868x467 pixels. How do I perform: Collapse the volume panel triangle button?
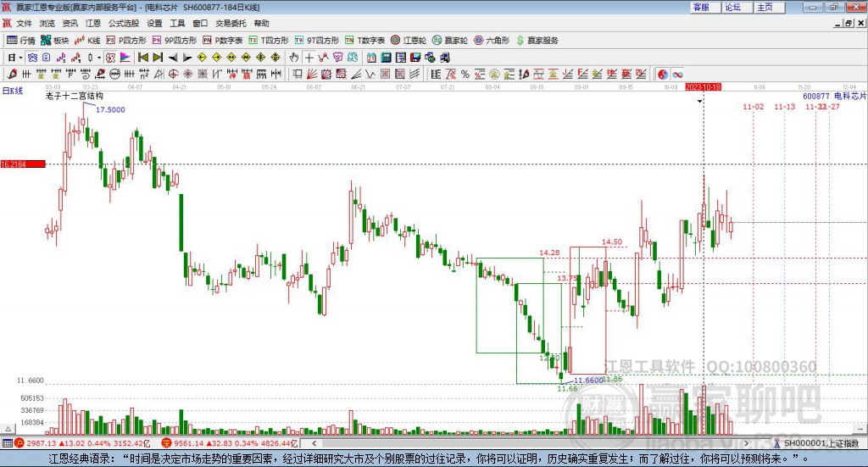pyautogui.click(x=8, y=429)
